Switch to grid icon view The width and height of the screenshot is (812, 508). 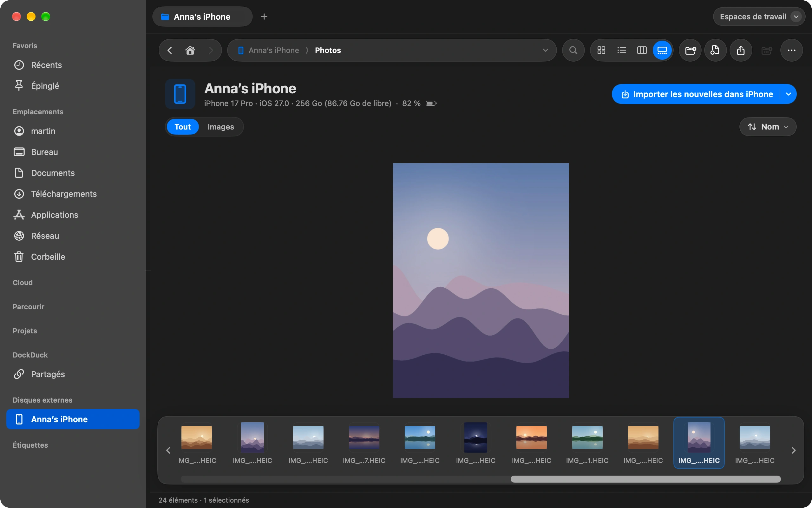(x=601, y=50)
